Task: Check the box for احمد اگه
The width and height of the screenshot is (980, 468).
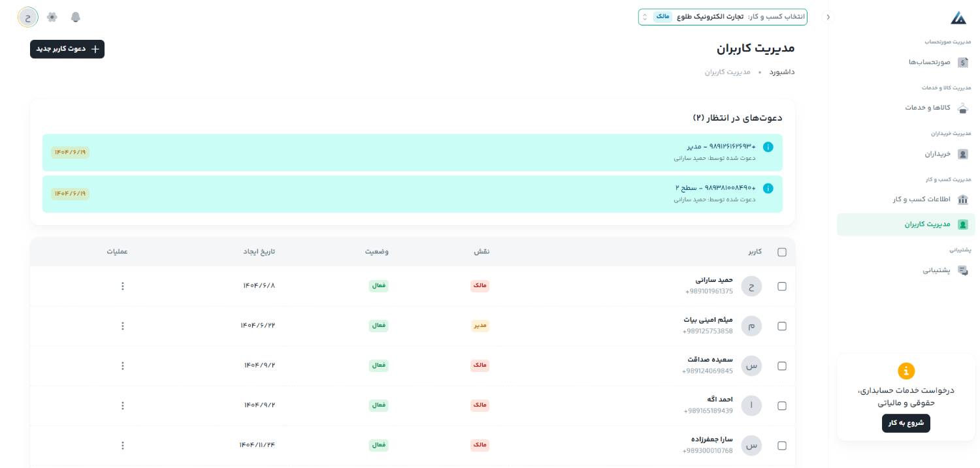Action: 782,406
